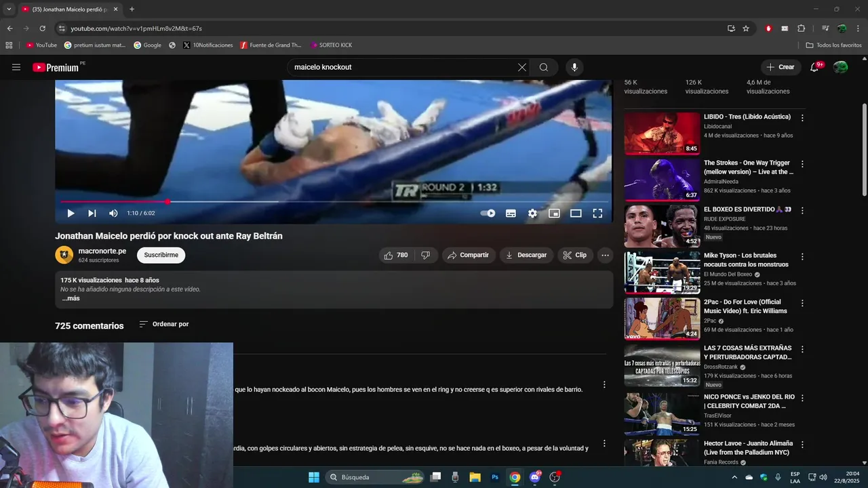The height and width of the screenshot is (488, 868).
Task: Open Photoshop from the taskbar
Action: pyautogui.click(x=495, y=477)
